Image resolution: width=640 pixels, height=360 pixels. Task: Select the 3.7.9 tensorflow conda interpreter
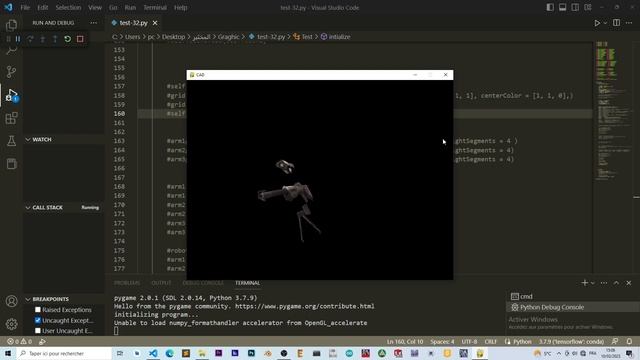pos(571,341)
